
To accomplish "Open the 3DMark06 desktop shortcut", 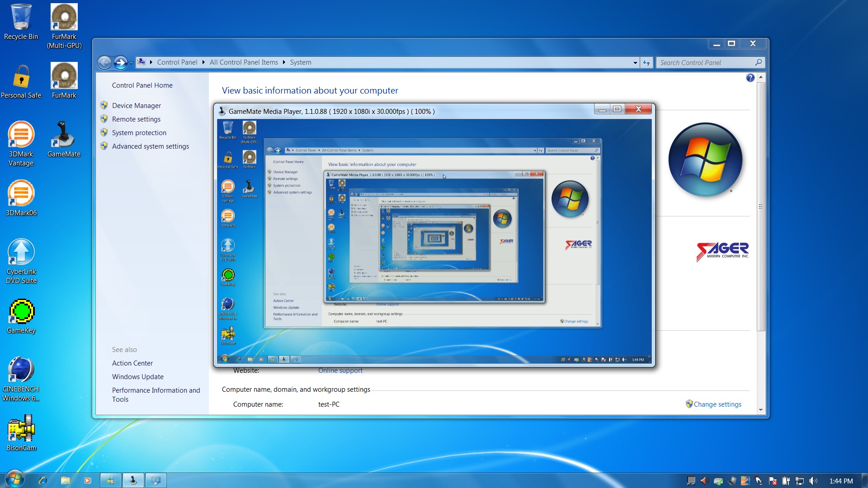I will 21,198.
